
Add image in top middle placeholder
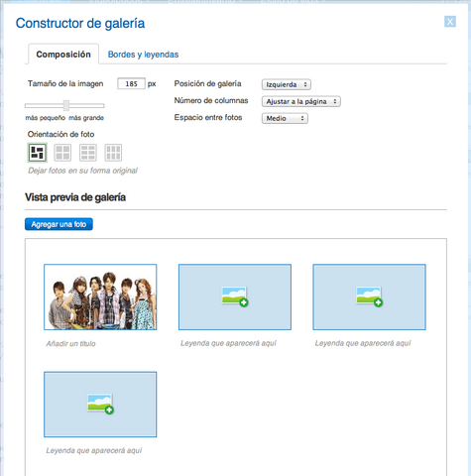click(x=235, y=297)
